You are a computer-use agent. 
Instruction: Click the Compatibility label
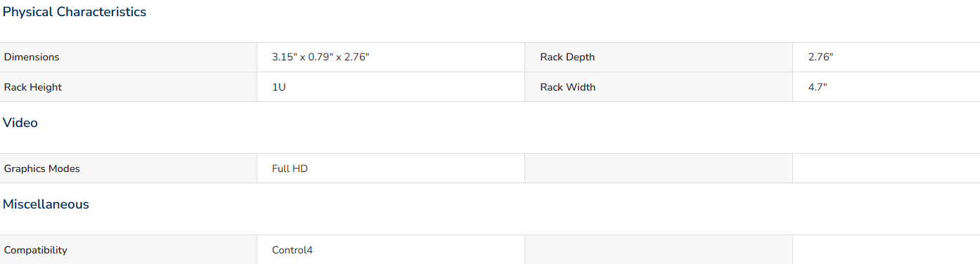tap(36, 250)
